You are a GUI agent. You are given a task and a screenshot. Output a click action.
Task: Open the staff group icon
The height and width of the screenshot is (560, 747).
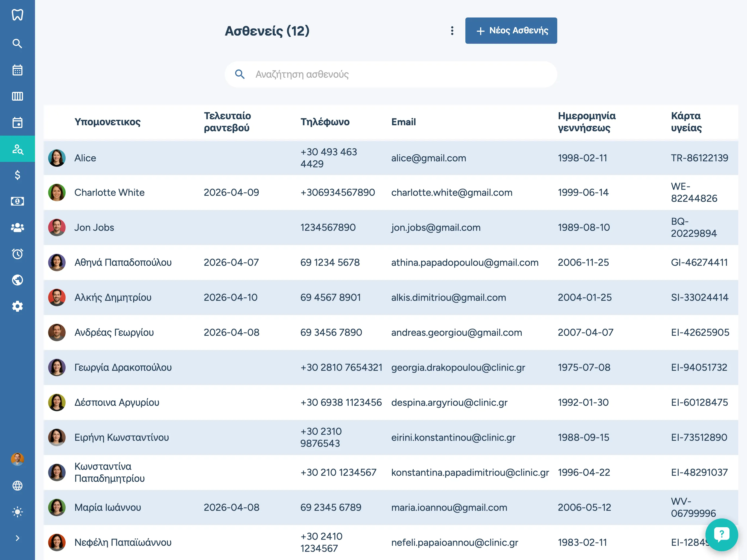(17, 228)
